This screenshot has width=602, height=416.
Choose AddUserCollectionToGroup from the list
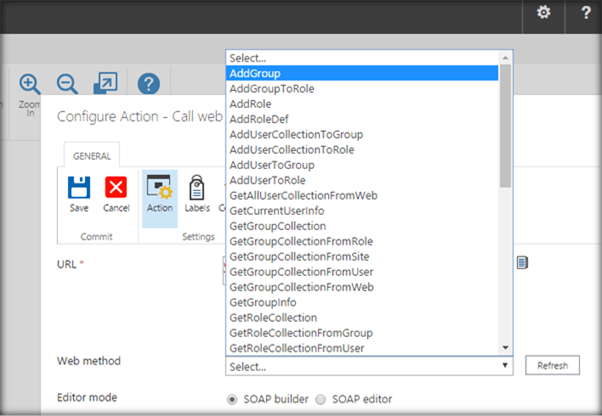click(x=362, y=134)
